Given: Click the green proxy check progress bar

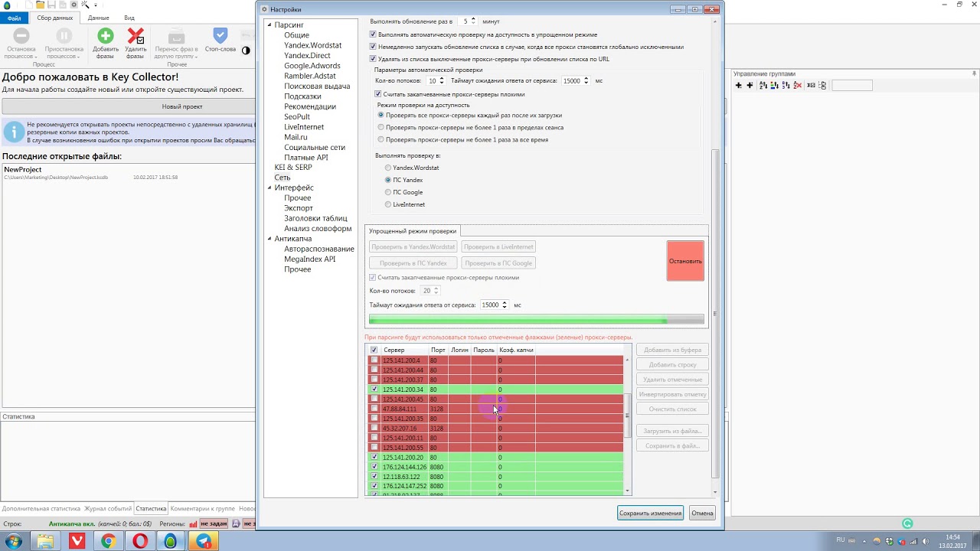Looking at the screenshot, I should (536, 320).
